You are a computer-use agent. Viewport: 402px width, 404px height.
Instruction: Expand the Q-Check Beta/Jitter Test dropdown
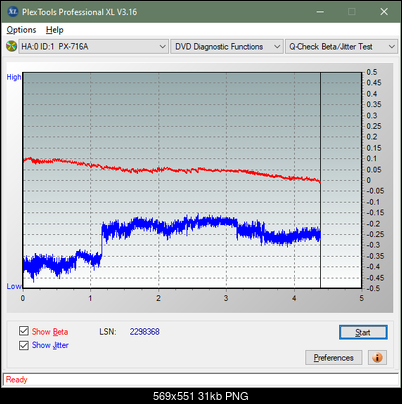coord(342,47)
